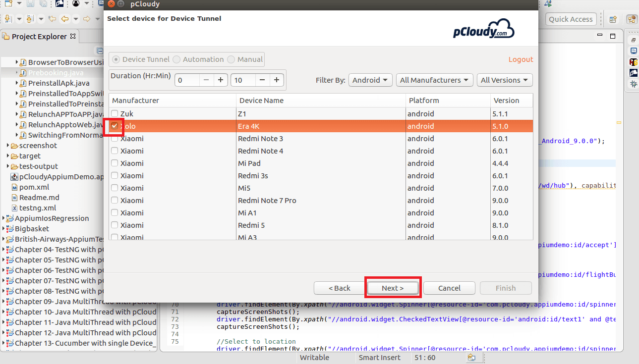Select the Device Tunnel radio button
This screenshot has height=364, width=639.
[116, 59]
